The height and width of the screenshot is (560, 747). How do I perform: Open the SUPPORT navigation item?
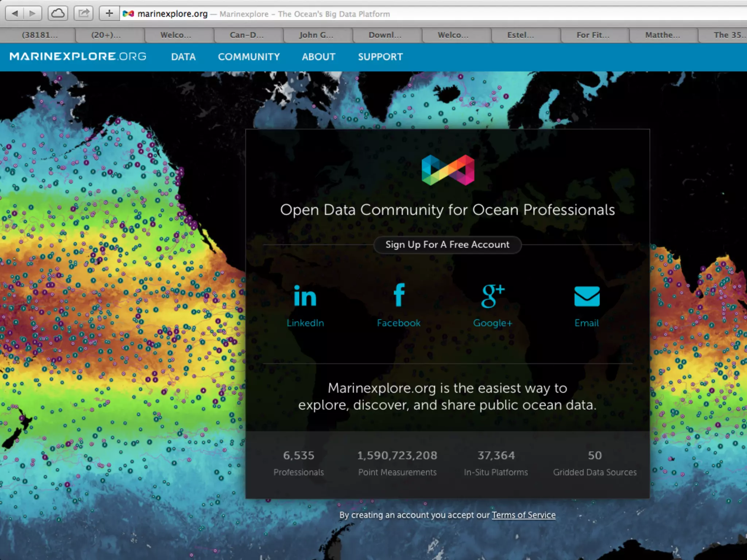point(380,57)
